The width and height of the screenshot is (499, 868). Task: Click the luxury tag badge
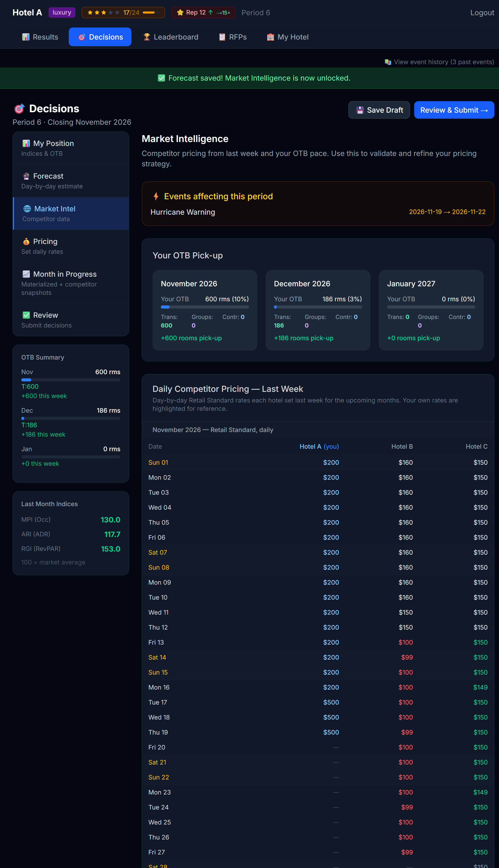click(x=62, y=13)
